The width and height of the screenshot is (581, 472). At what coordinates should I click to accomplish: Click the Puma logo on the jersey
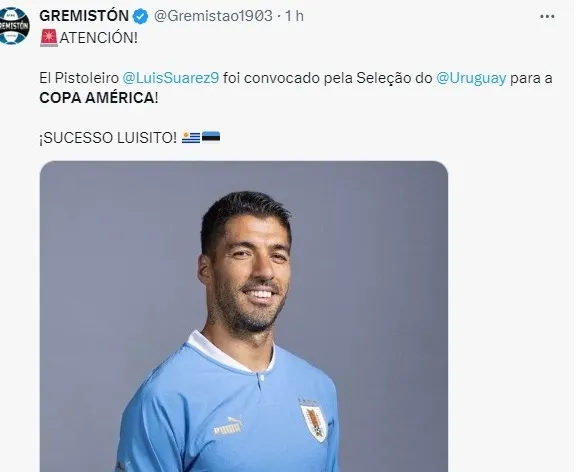[228, 426]
